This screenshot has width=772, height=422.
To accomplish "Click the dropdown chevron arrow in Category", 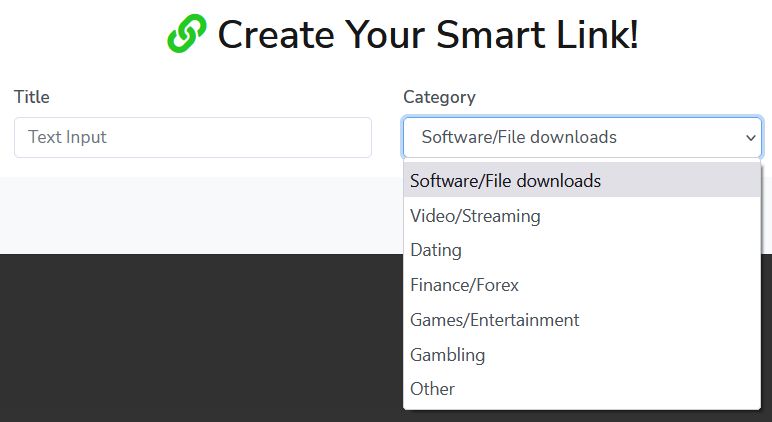I will pyautogui.click(x=750, y=138).
